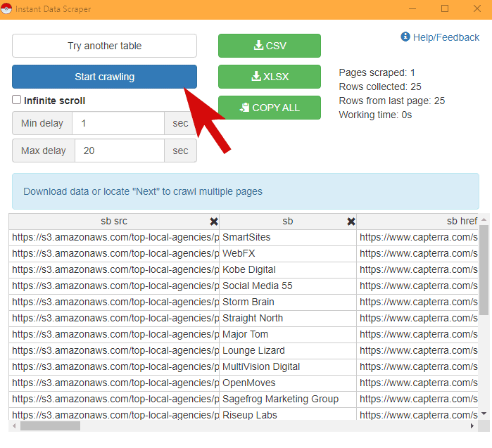The height and width of the screenshot is (448, 492).
Task: Download data as CSV
Action: point(270,46)
